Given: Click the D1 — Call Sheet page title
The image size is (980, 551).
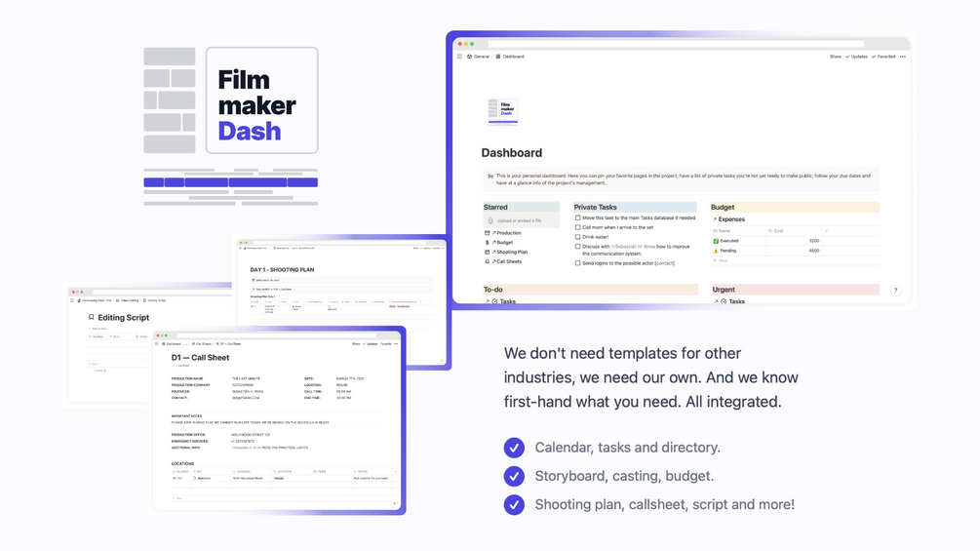Looking at the screenshot, I should point(200,357).
